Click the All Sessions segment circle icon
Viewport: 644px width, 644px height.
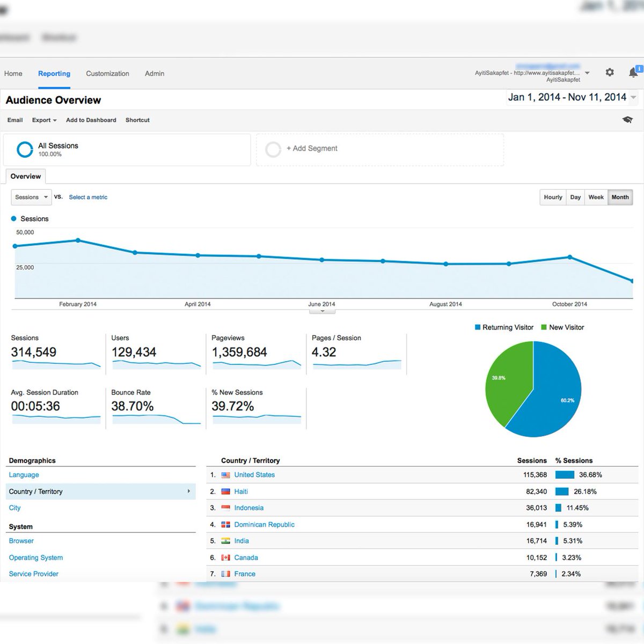click(25, 149)
